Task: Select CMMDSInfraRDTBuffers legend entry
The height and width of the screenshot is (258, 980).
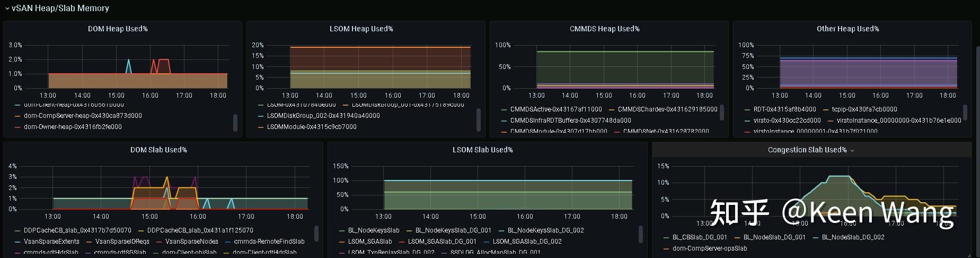Action: (x=570, y=121)
